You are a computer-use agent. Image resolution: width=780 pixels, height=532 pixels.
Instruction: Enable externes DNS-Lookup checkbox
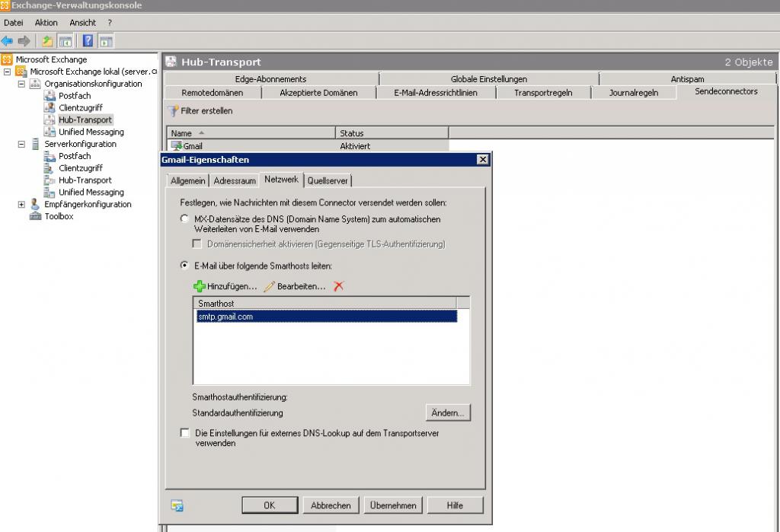click(x=184, y=432)
